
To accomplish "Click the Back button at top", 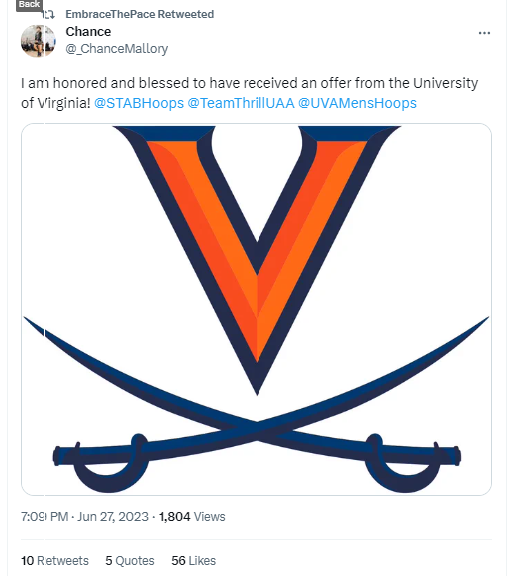I will click(29, 5).
